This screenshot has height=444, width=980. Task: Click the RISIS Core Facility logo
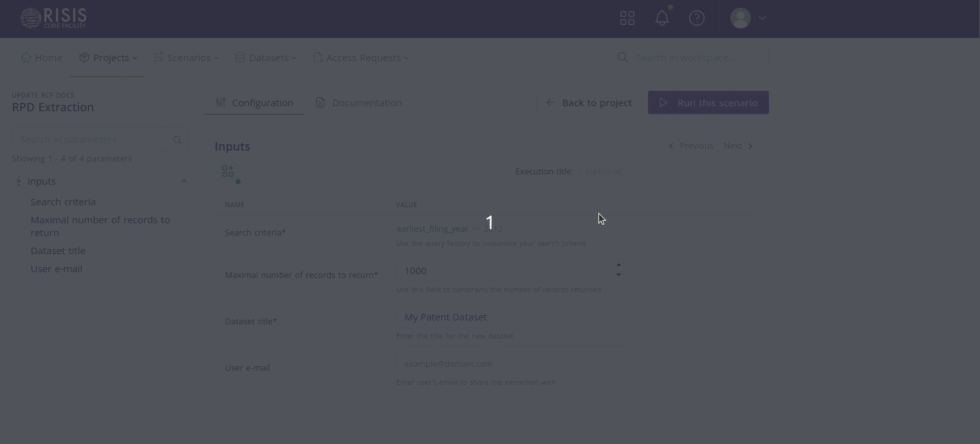(53, 18)
